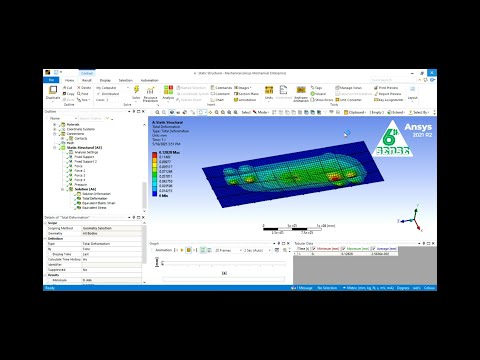The width and height of the screenshot is (480, 360).
Task: Select Total Deformation in outline tree
Action: point(94,198)
